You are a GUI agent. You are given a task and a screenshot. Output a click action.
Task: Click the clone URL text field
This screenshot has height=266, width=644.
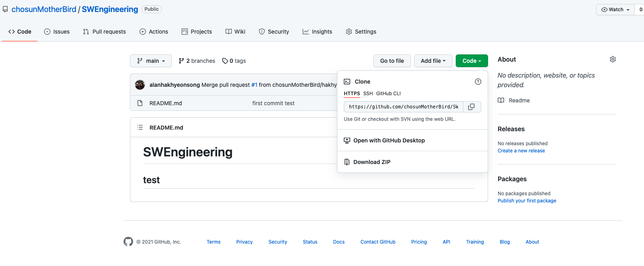click(x=403, y=107)
